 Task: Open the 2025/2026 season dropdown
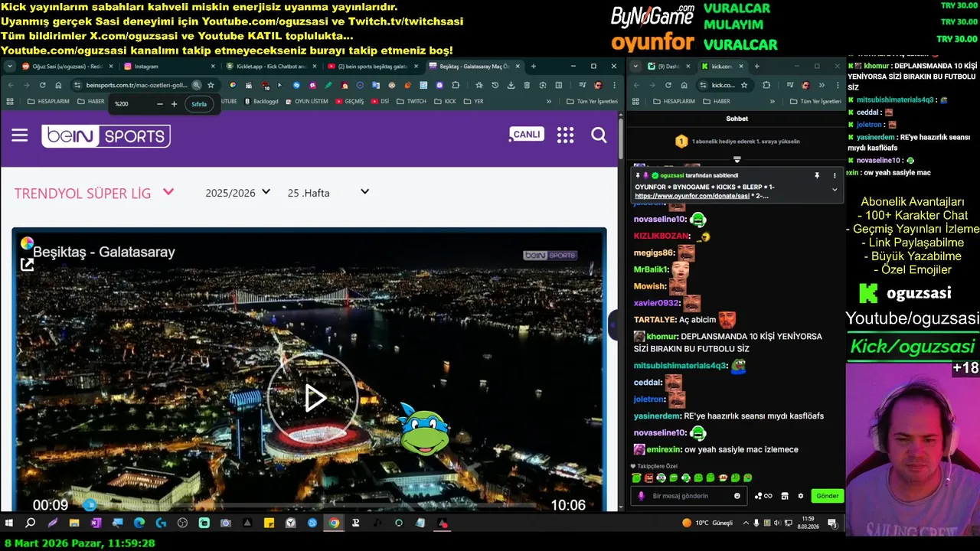[x=237, y=193]
